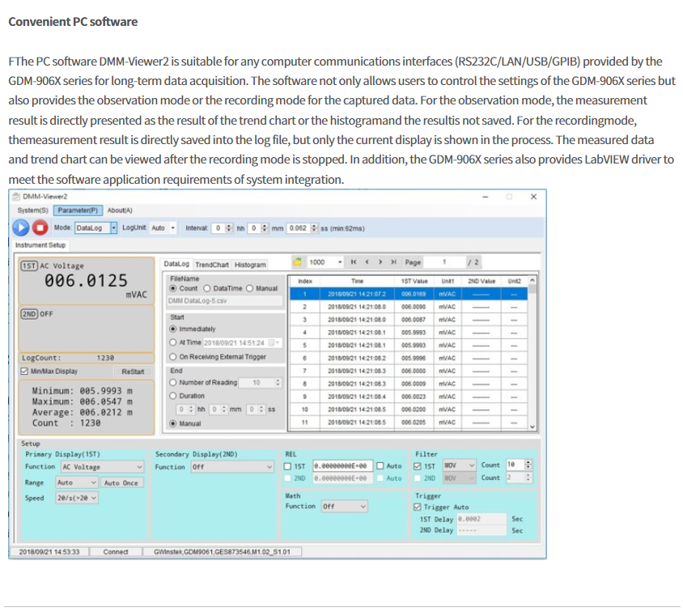Click the yellow folder icon beside 1000
Image resolution: width=683 pixels, height=616 pixels.
(x=298, y=262)
